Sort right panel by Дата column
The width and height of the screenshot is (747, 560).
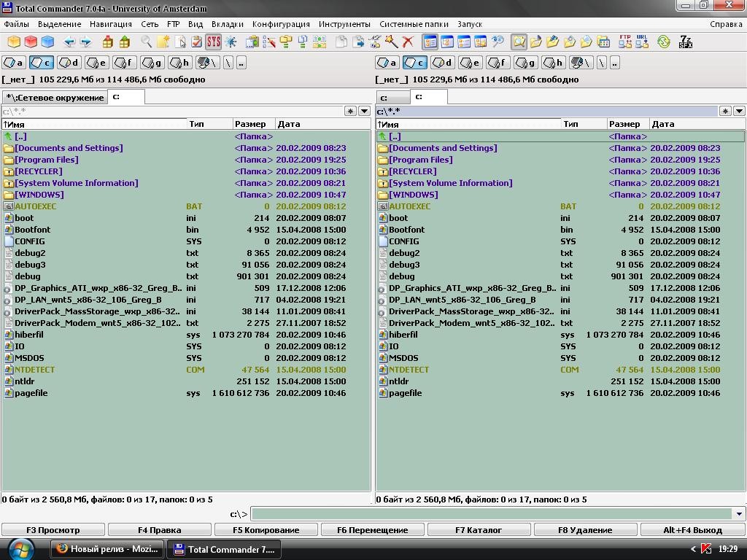click(697, 124)
